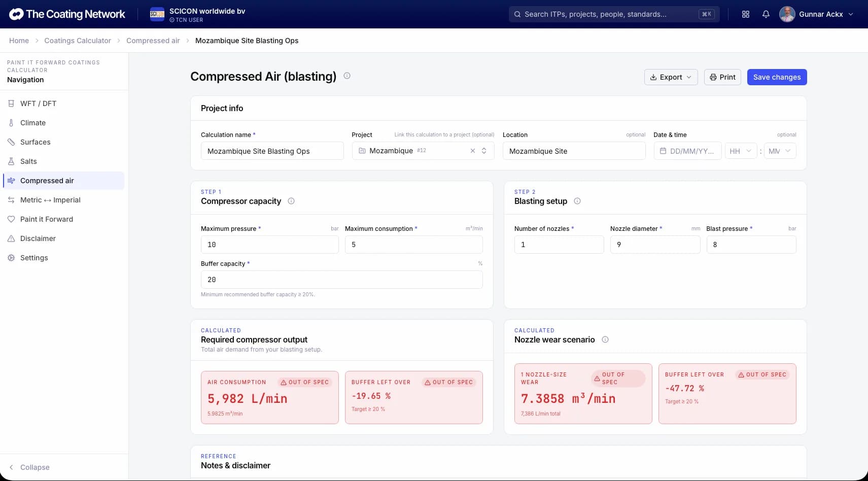Click Save changes button
The image size is (868, 481).
coord(777,77)
